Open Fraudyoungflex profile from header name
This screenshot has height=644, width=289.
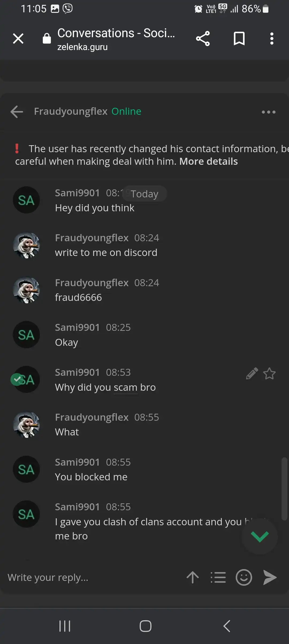71,111
